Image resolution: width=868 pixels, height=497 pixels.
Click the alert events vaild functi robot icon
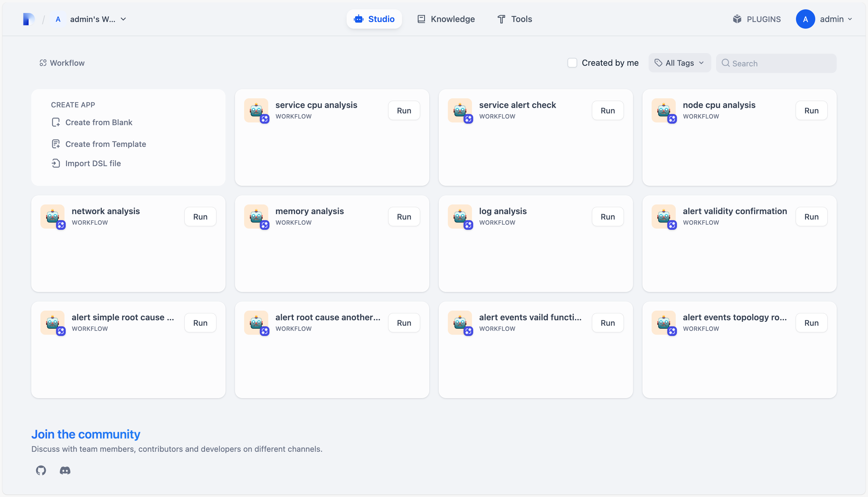pos(460,323)
